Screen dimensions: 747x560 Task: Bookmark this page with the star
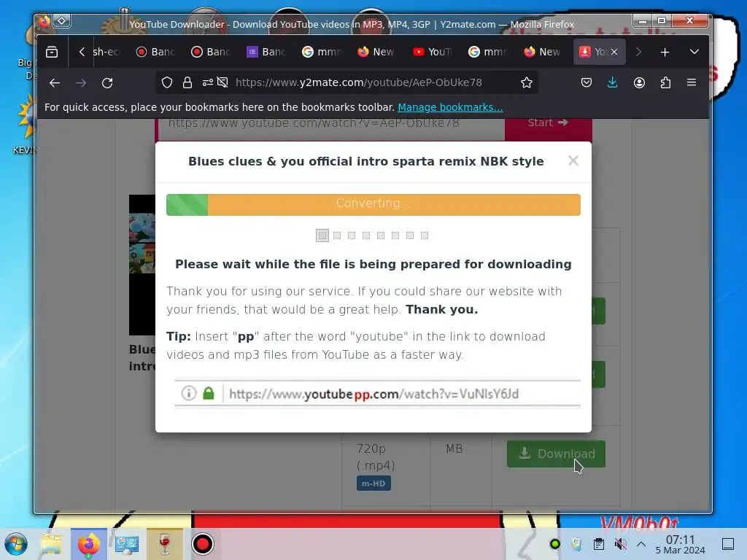[526, 83]
